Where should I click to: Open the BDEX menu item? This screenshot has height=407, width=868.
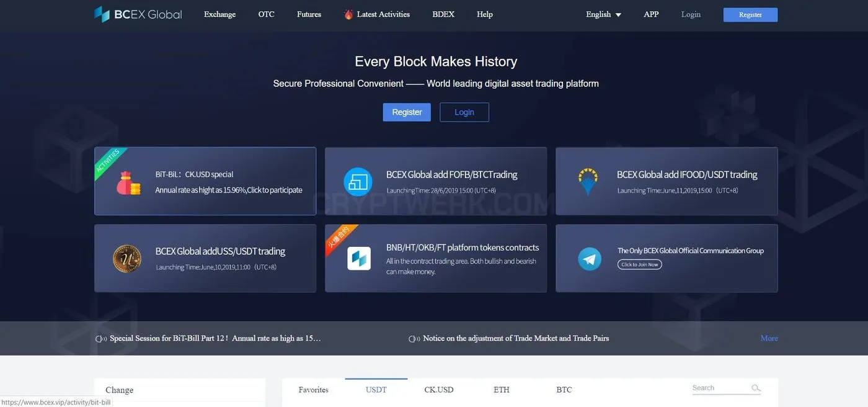point(443,14)
